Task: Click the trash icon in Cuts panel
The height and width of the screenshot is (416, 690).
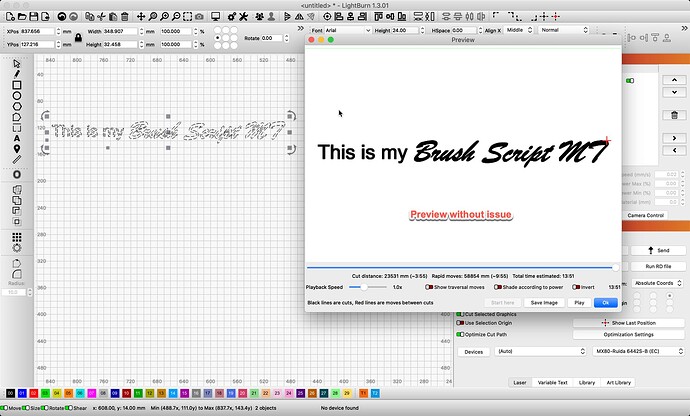Action: tap(674, 115)
